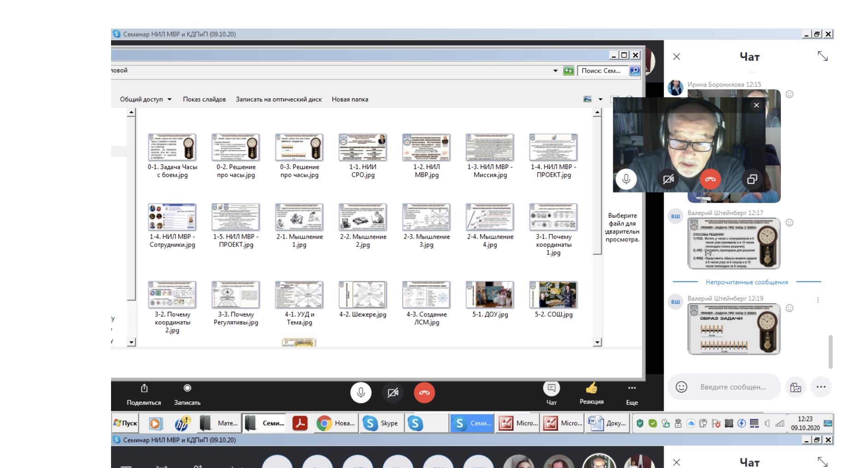Open the Реакция thumbs-up reactions
The image size is (868, 468).
click(592, 388)
